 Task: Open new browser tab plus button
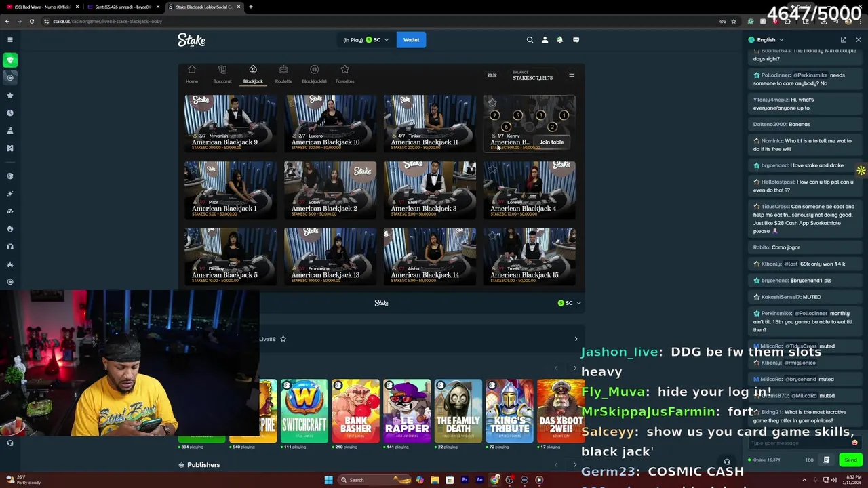coord(251,7)
